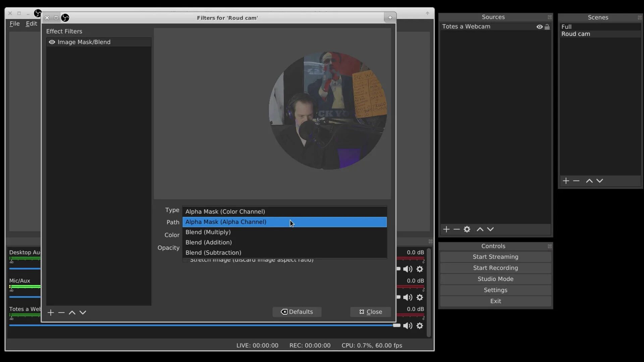Toggle visibility of Image Mask/Blend

[52, 42]
